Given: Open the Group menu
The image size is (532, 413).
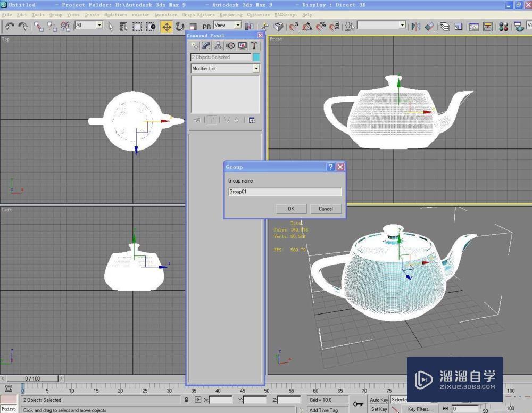Looking at the screenshot, I should tap(56, 15).
